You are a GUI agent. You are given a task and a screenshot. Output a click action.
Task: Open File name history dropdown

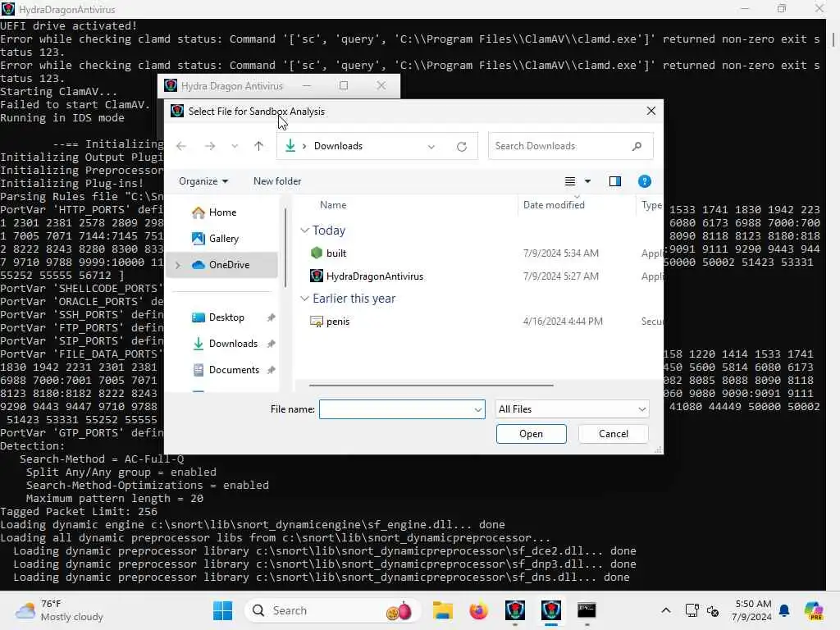point(478,409)
